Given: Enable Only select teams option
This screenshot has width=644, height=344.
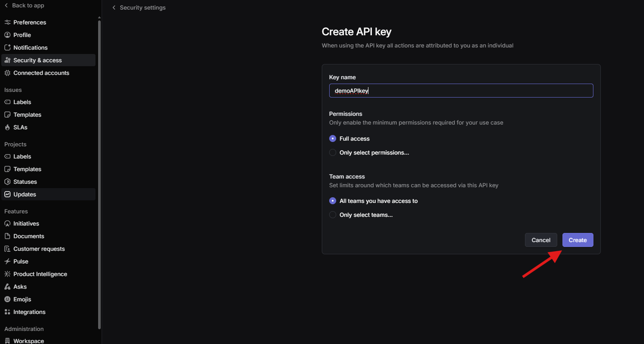Looking at the screenshot, I should (333, 215).
